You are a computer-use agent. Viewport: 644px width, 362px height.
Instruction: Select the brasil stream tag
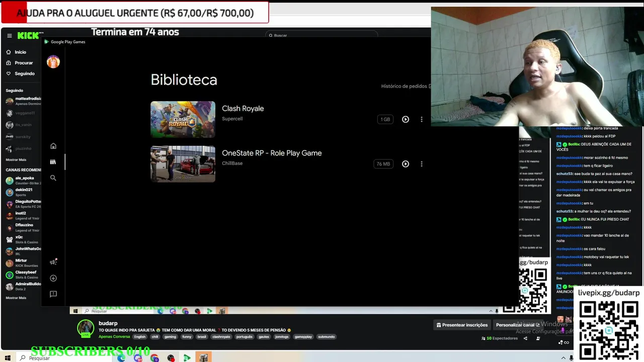click(x=202, y=337)
